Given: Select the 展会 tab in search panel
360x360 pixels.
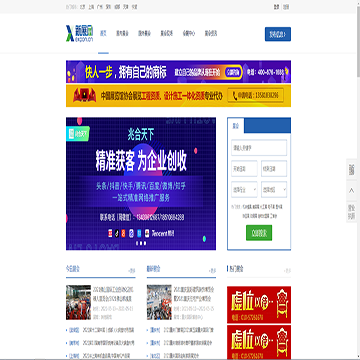Looking at the screenshot, I should [236, 126].
